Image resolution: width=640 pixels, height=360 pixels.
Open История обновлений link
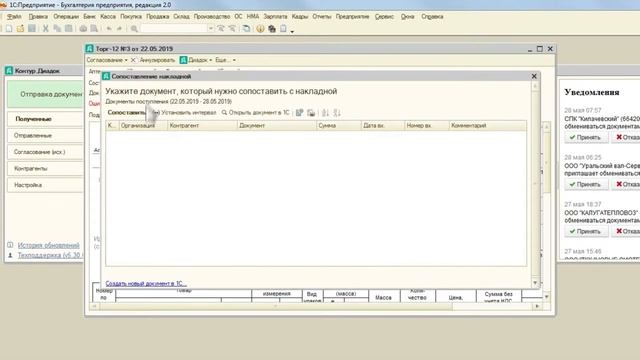(48, 245)
